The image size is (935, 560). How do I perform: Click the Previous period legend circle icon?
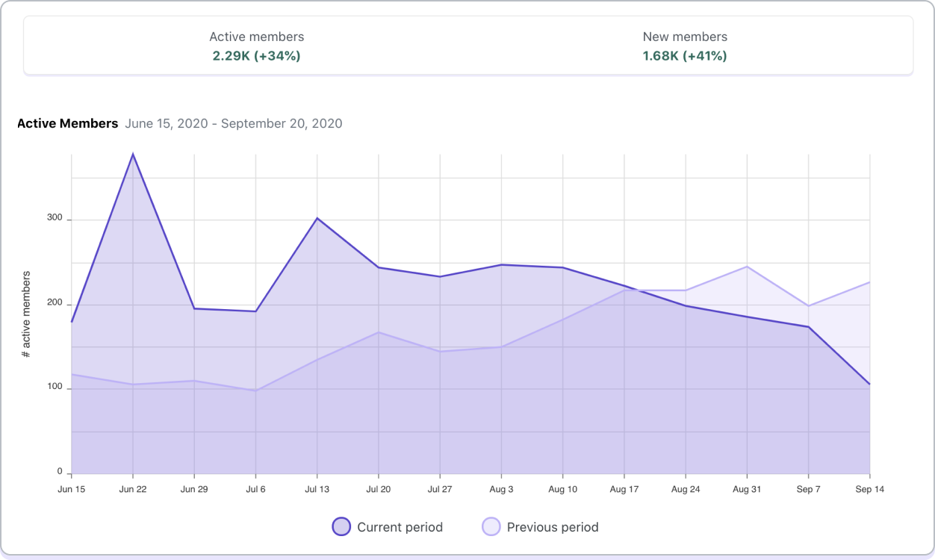point(491,527)
